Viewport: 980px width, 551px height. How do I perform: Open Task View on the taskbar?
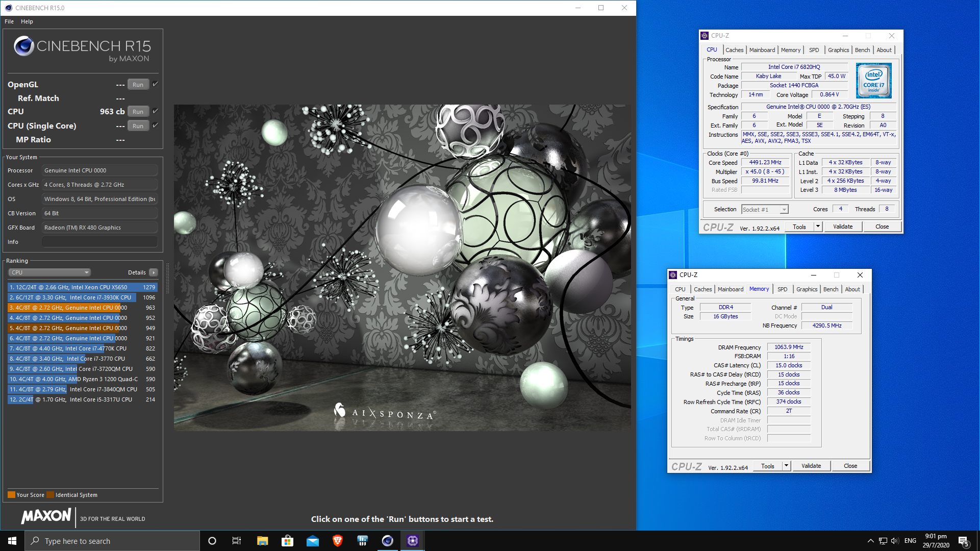237,541
